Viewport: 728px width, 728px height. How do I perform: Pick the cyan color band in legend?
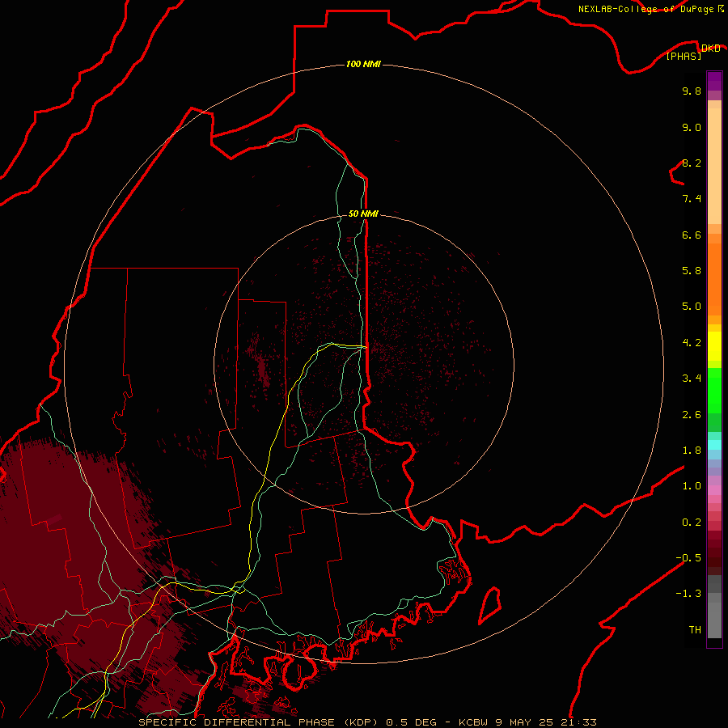click(714, 445)
